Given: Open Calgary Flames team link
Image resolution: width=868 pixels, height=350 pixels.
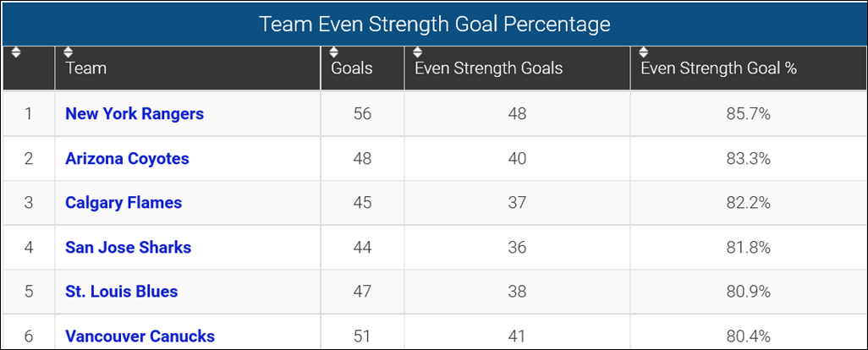Looking at the screenshot, I should [x=124, y=203].
